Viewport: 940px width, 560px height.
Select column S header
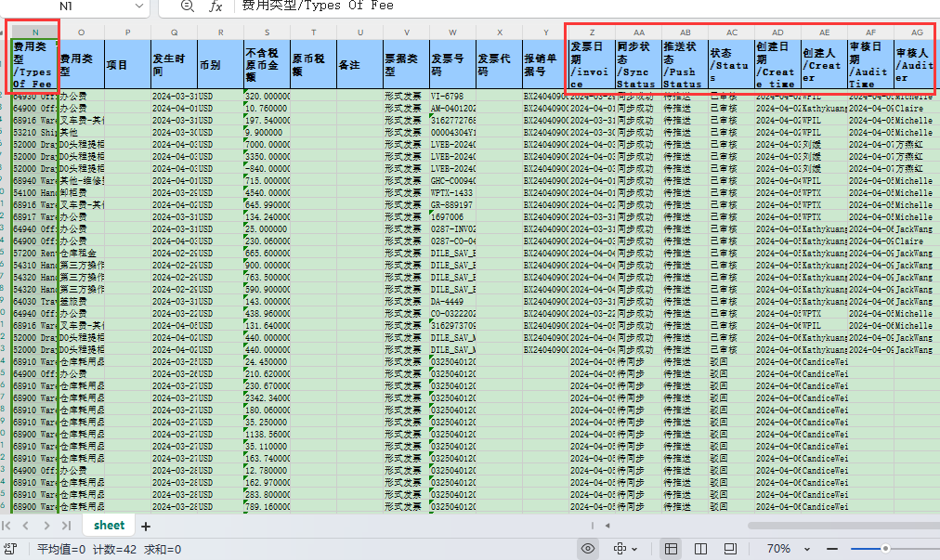(x=267, y=33)
